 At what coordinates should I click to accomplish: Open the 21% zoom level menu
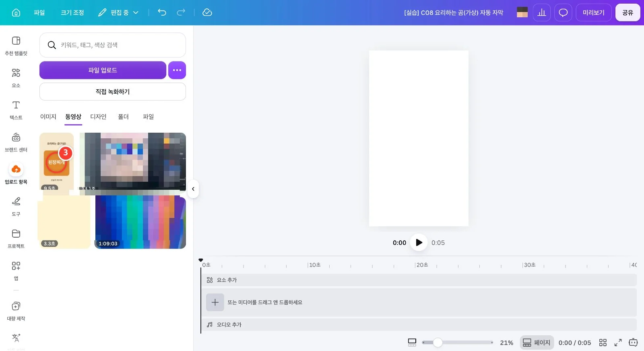point(507,343)
